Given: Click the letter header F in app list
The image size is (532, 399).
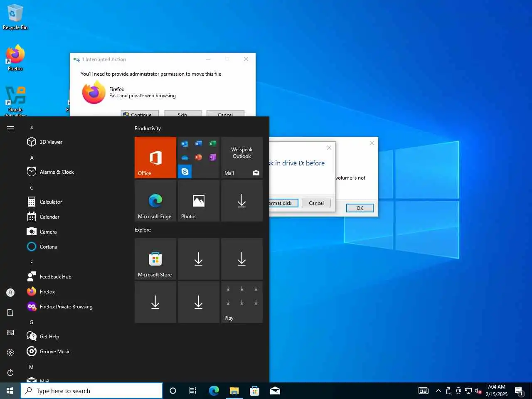Looking at the screenshot, I should tap(32, 263).
